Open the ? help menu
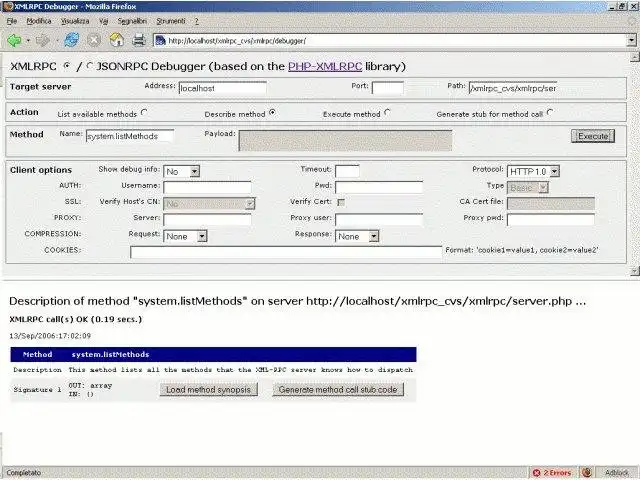640x480 pixels. (x=196, y=21)
